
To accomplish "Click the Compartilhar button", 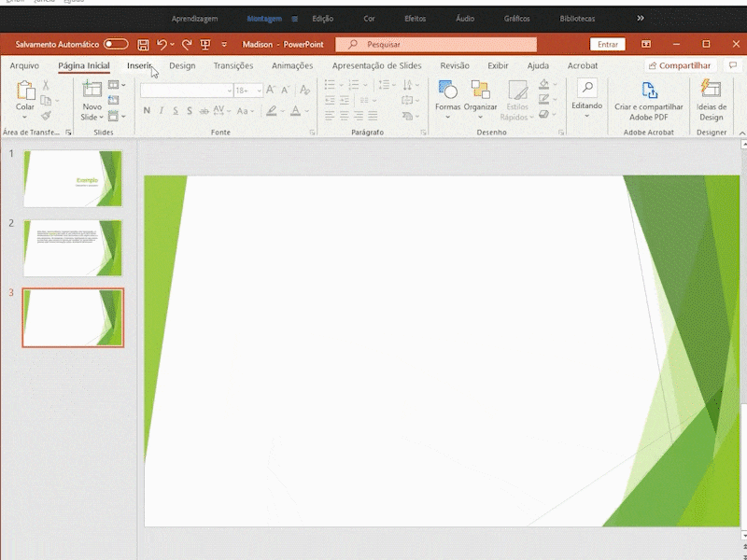I will coord(680,65).
